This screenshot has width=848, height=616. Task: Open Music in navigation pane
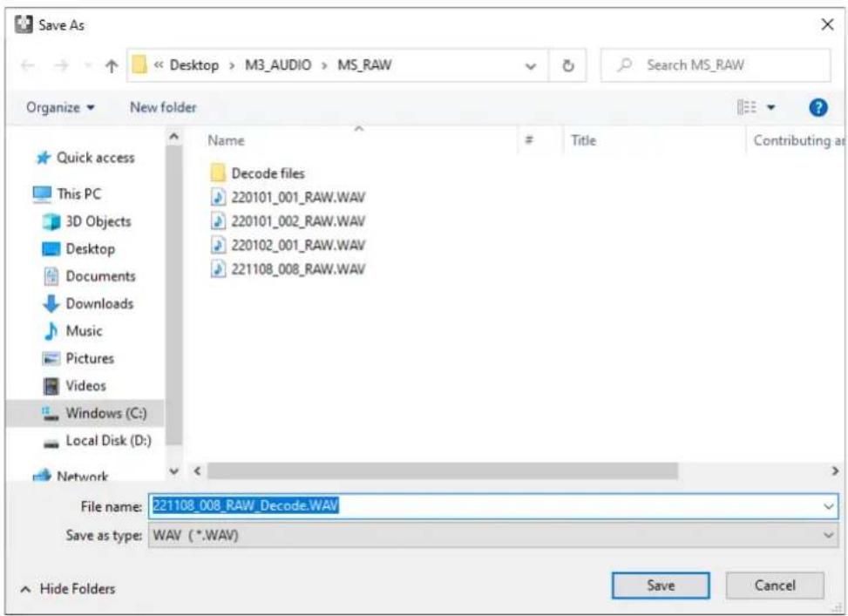pos(84,331)
